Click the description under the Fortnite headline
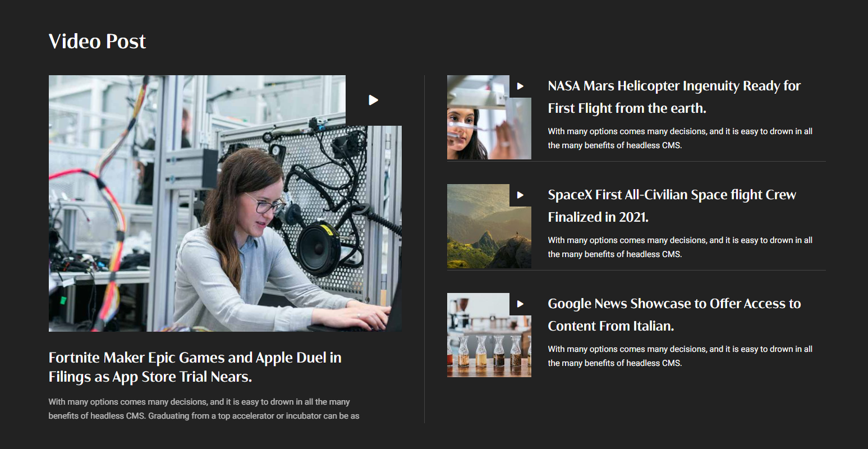 (x=204, y=409)
